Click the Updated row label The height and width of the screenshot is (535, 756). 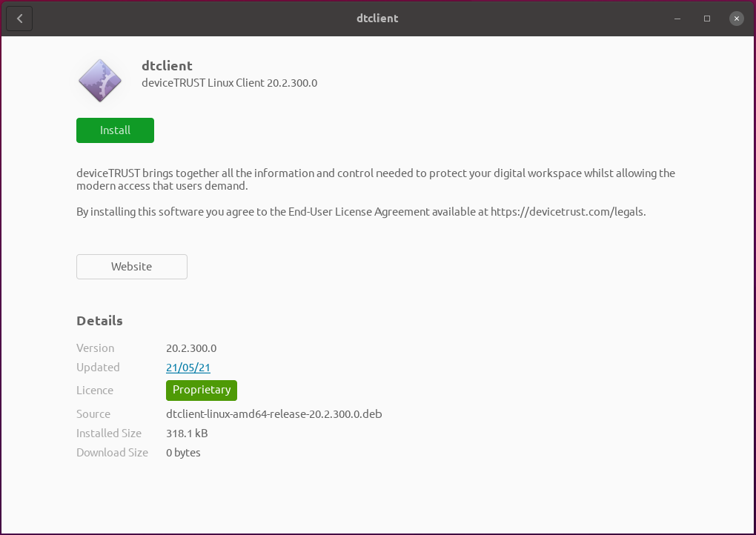coord(98,367)
